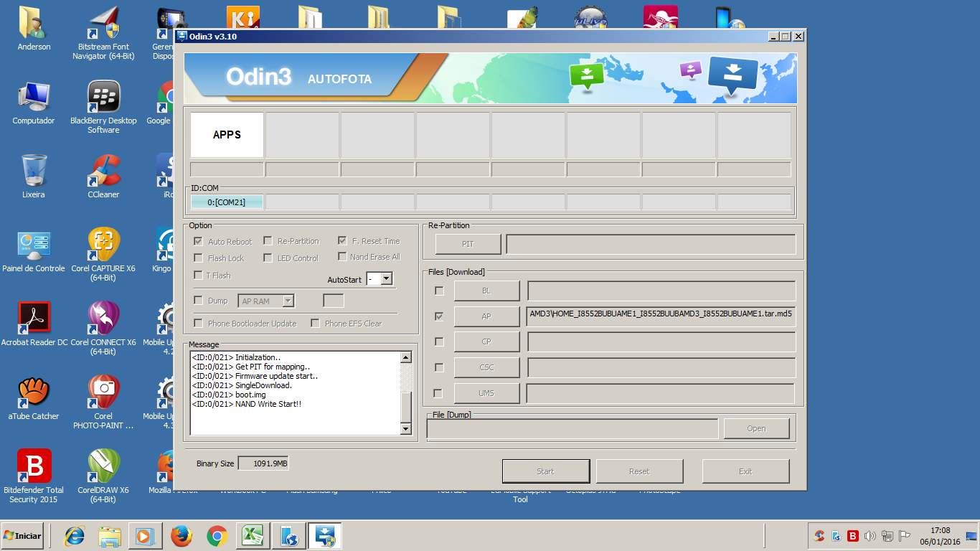Toggle the F. Reset Time checkbox

(x=342, y=241)
